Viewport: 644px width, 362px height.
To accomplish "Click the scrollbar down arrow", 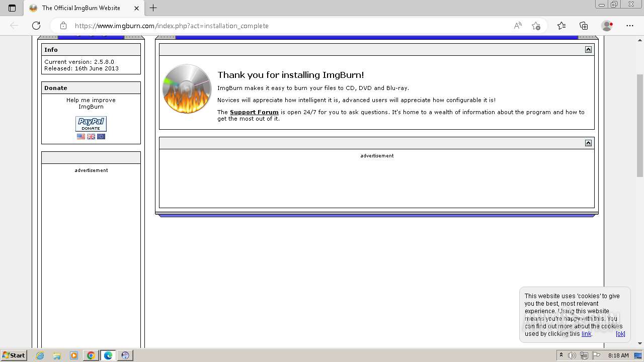I will (x=640, y=343).
